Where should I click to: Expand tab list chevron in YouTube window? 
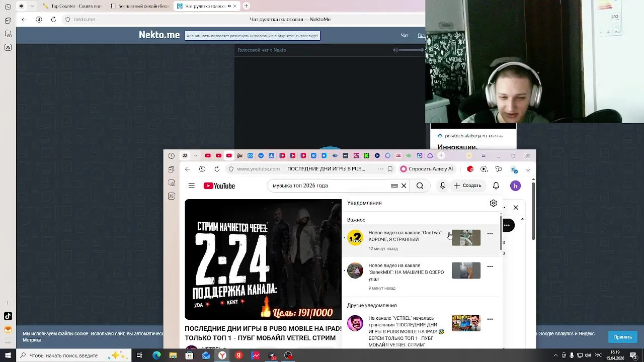click(196, 156)
